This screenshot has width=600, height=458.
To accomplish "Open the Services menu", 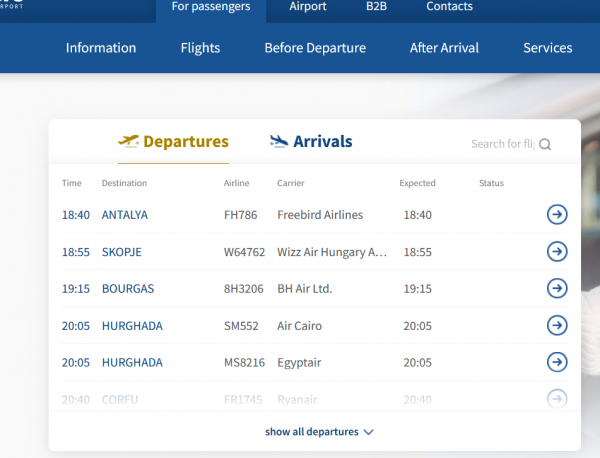I will click(547, 48).
